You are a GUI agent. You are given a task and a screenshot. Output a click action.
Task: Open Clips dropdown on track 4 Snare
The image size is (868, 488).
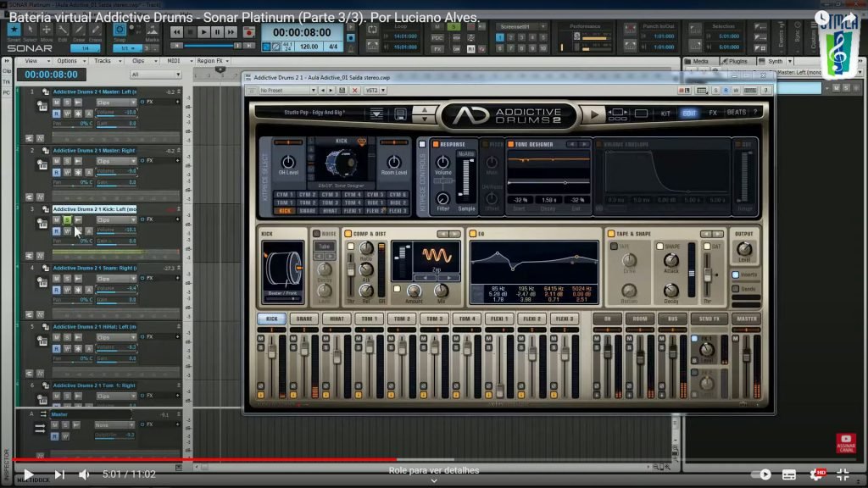pyautogui.click(x=115, y=279)
